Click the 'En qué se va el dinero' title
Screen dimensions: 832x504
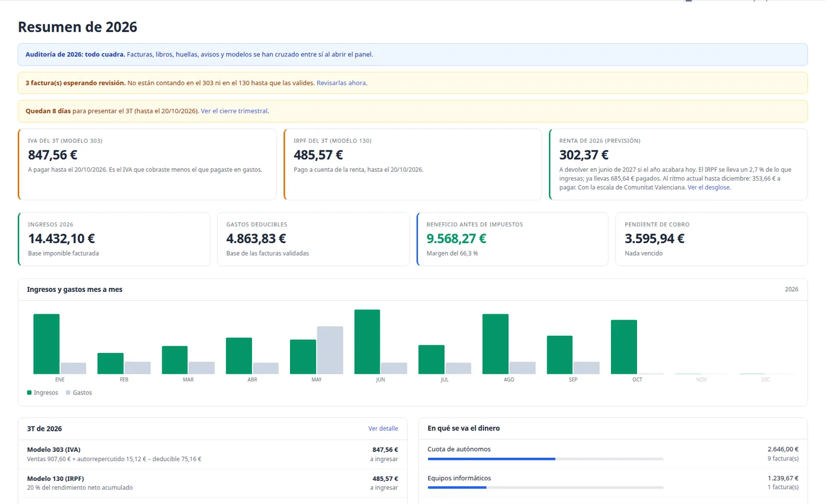pyautogui.click(x=464, y=429)
